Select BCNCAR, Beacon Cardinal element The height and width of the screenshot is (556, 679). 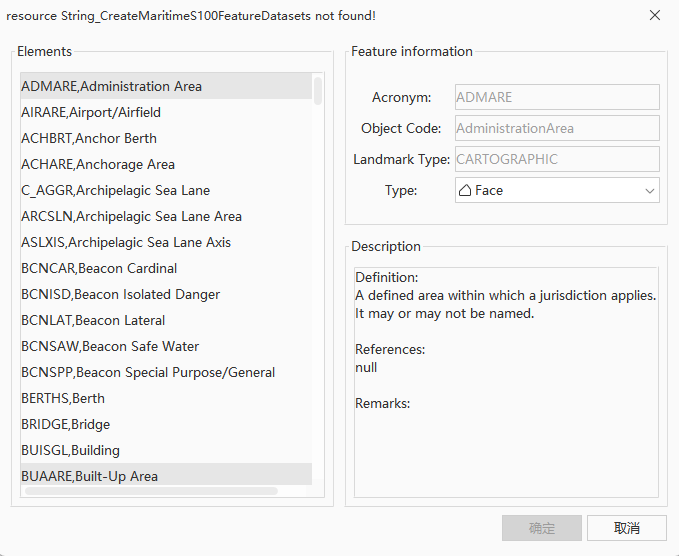point(99,268)
